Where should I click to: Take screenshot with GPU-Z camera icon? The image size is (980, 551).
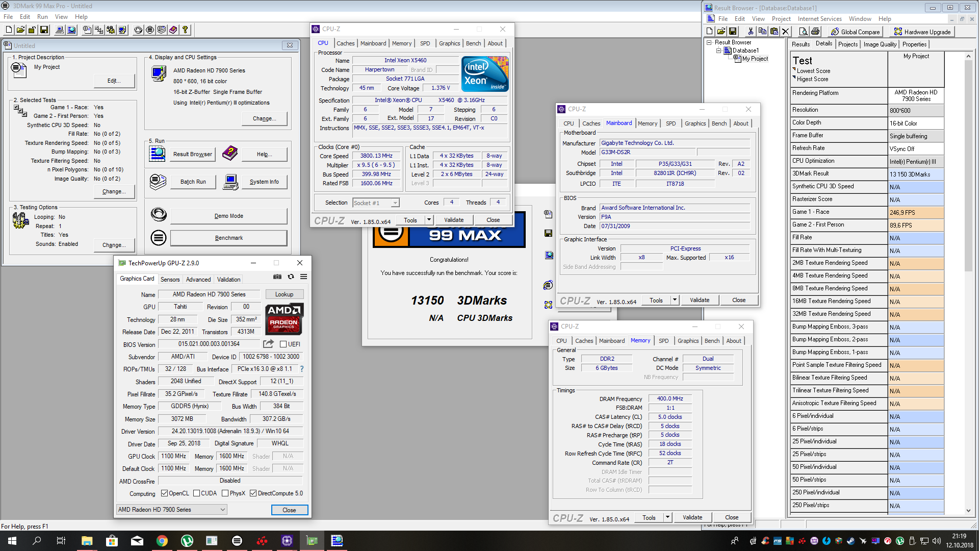pos(277,277)
